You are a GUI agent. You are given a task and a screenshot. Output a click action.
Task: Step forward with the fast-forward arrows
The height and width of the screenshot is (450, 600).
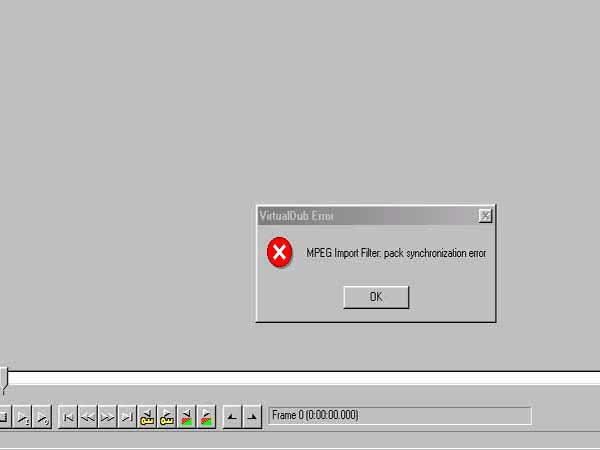108,417
